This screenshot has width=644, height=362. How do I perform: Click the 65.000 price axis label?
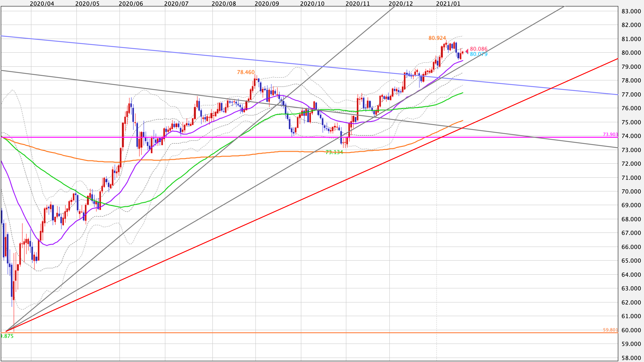pos(631,261)
